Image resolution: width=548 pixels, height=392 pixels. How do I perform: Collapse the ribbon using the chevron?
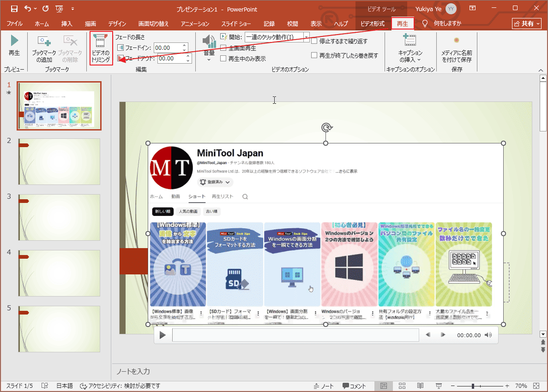point(540,70)
